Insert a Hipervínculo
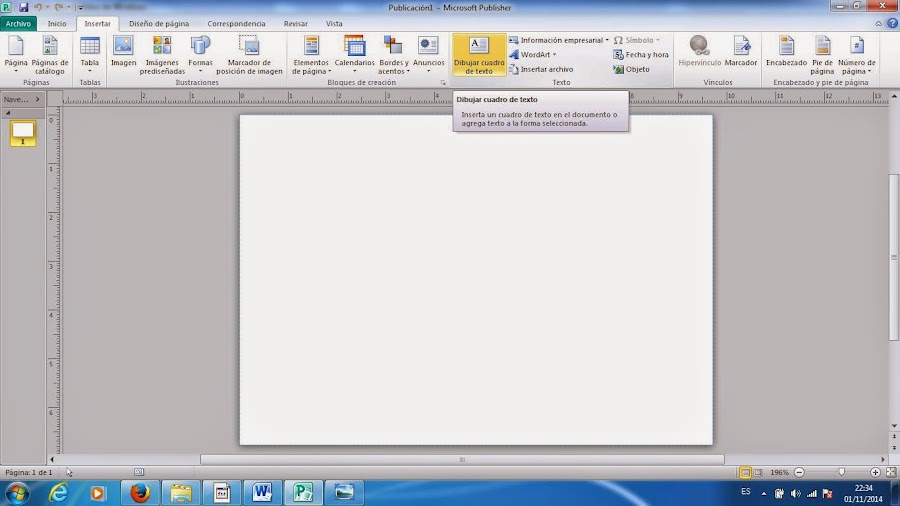Image resolution: width=900 pixels, height=506 pixels. (699, 52)
